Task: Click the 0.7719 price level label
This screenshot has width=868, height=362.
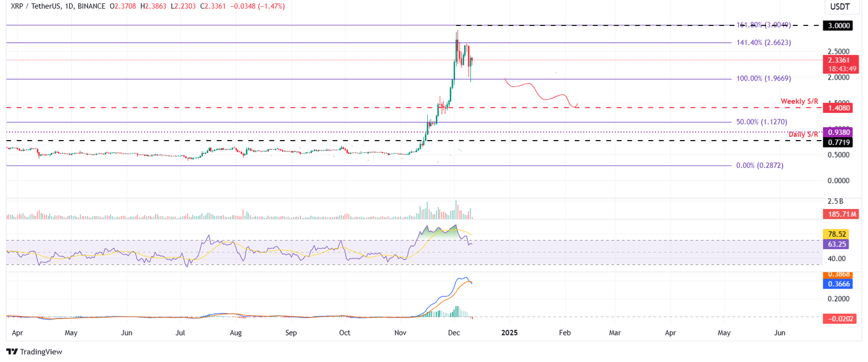Action: 838,142
